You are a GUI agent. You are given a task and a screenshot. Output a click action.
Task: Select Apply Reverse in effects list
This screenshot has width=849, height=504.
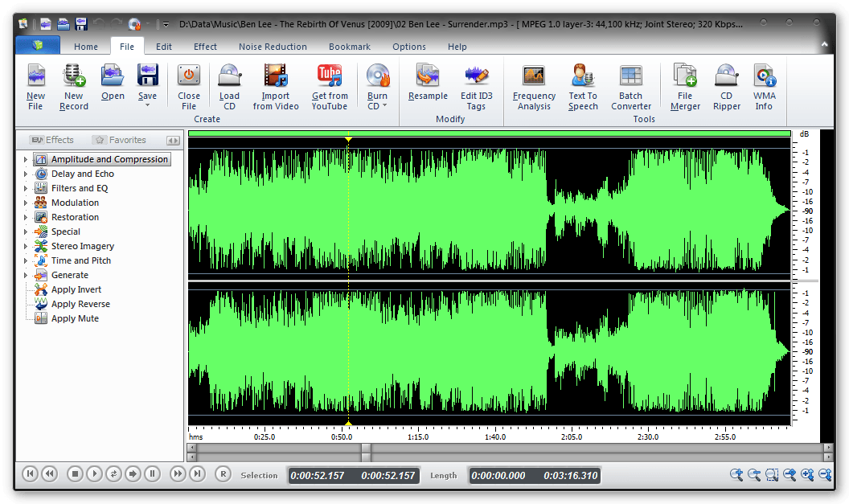[x=80, y=304]
